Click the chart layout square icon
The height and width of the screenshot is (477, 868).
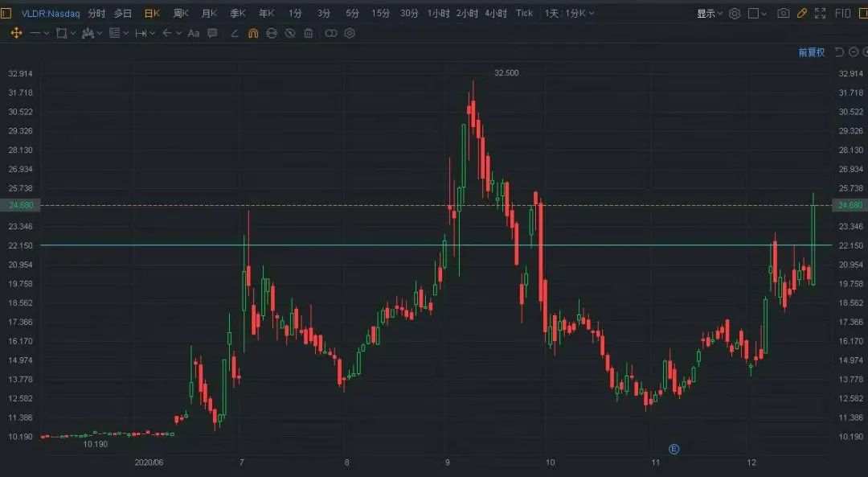coord(753,14)
